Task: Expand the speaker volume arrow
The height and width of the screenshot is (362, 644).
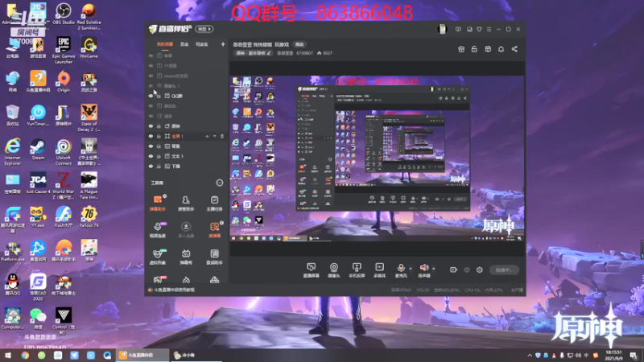Action: (433, 269)
